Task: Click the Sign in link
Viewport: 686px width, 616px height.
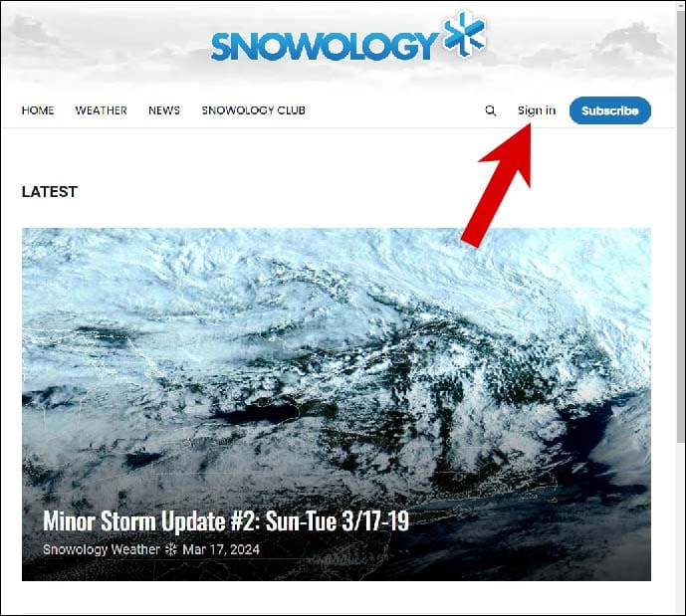Action: pos(537,110)
